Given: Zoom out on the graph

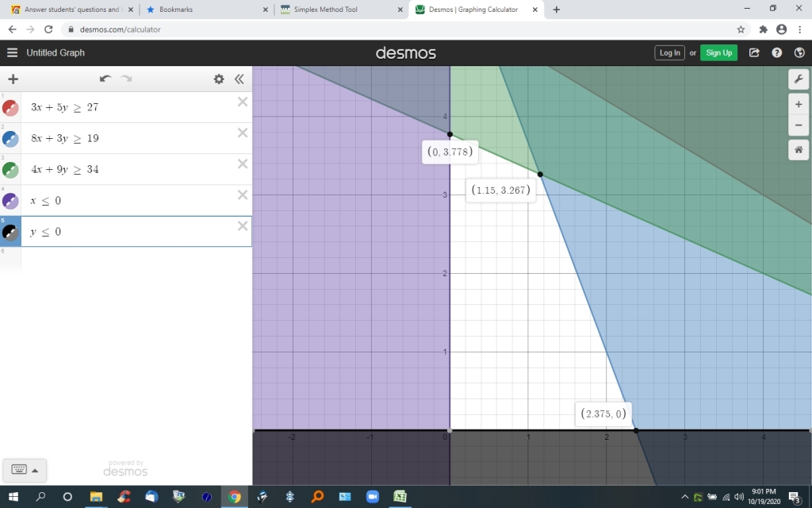Looking at the screenshot, I should pyautogui.click(x=799, y=125).
